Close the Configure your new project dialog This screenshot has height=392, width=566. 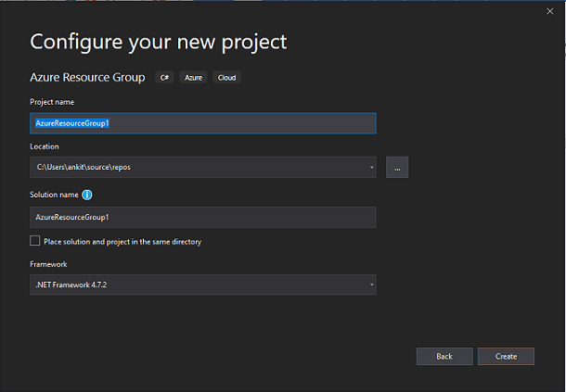(x=549, y=11)
